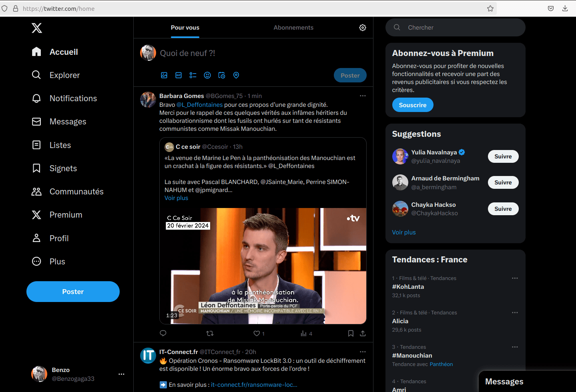Follow Yulia Navalnaya
The height and width of the screenshot is (392, 576).
(x=503, y=156)
